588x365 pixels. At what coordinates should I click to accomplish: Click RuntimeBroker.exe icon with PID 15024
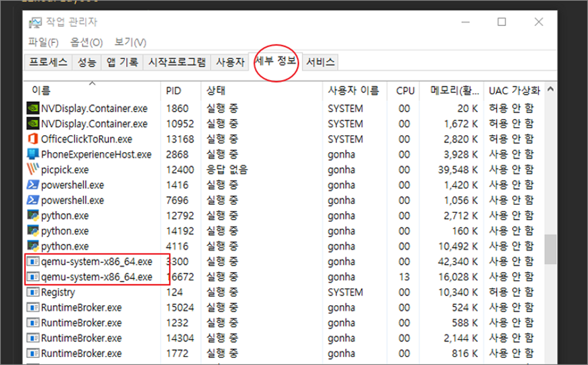pos(32,308)
